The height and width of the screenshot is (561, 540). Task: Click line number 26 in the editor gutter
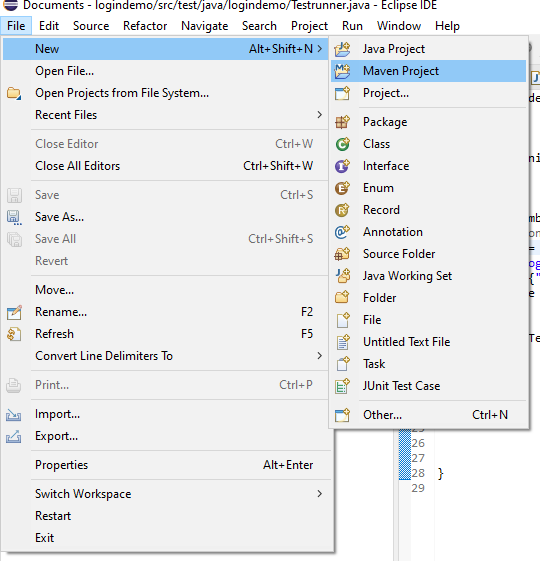(x=418, y=443)
